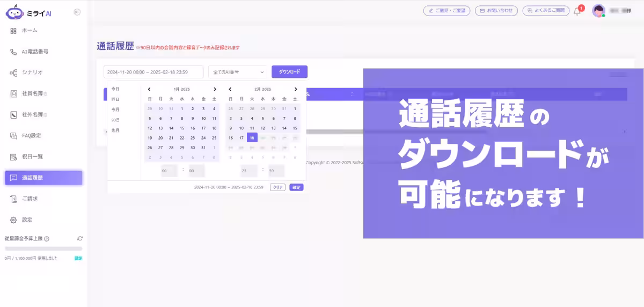Click help icon beside 従量課金予算上限
644x307 pixels.
click(x=47, y=239)
